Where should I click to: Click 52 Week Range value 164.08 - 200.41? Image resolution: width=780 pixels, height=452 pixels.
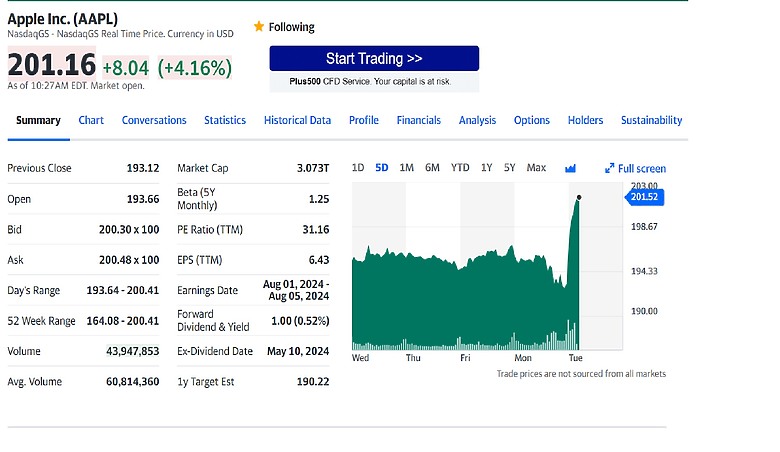pyautogui.click(x=123, y=321)
